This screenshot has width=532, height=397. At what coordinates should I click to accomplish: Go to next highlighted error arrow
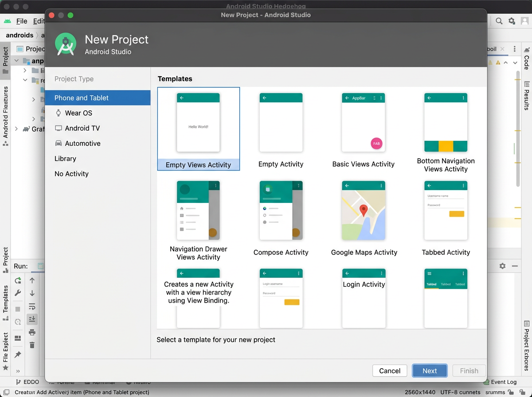click(515, 63)
